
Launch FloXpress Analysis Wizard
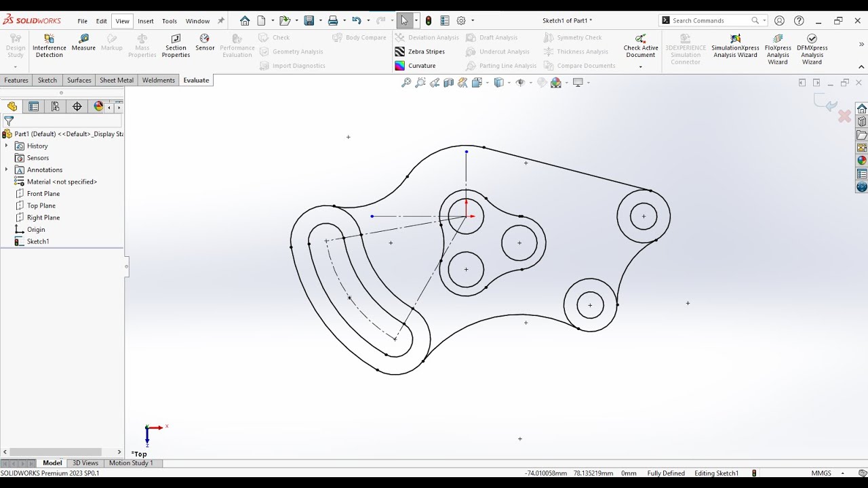[778, 49]
